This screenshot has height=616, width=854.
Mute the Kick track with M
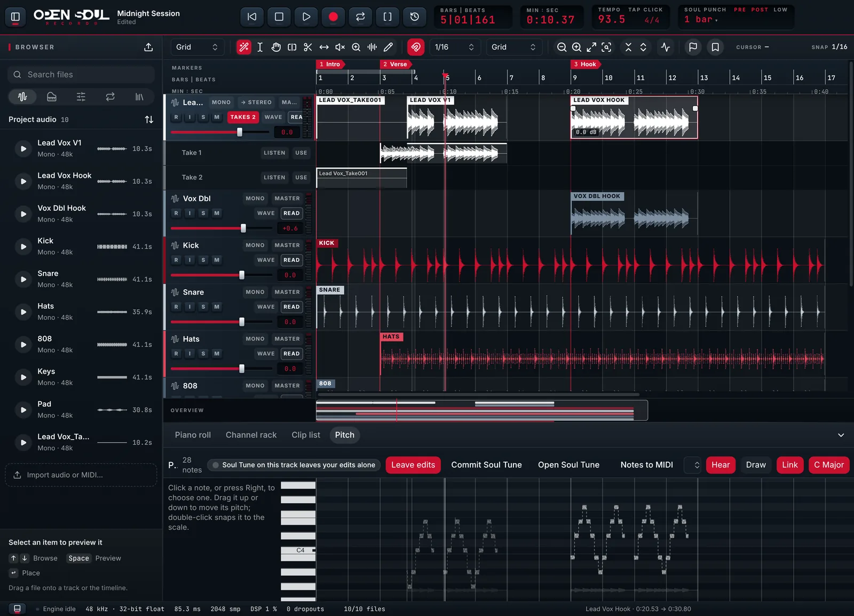(217, 260)
